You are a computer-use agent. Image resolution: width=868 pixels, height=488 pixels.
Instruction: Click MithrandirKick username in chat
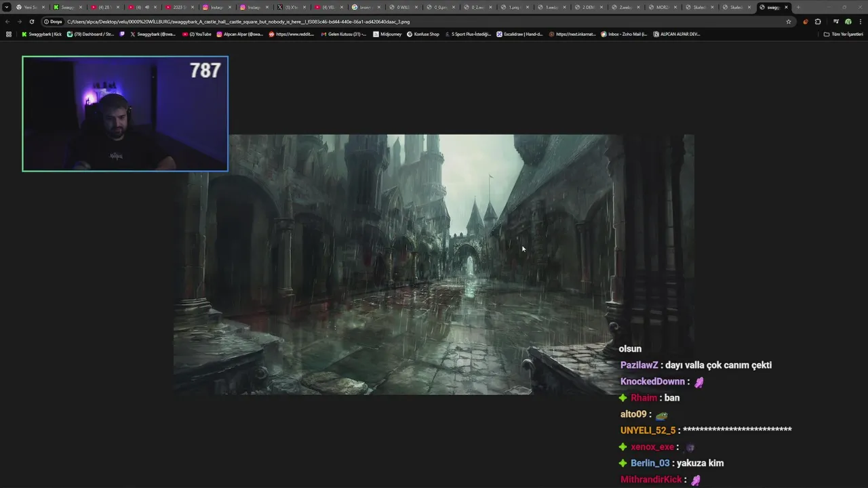(x=651, y=480)
